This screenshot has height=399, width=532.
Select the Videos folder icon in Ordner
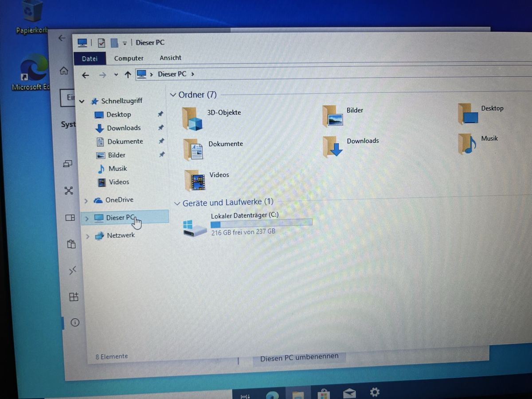click(x=195, y=180)
